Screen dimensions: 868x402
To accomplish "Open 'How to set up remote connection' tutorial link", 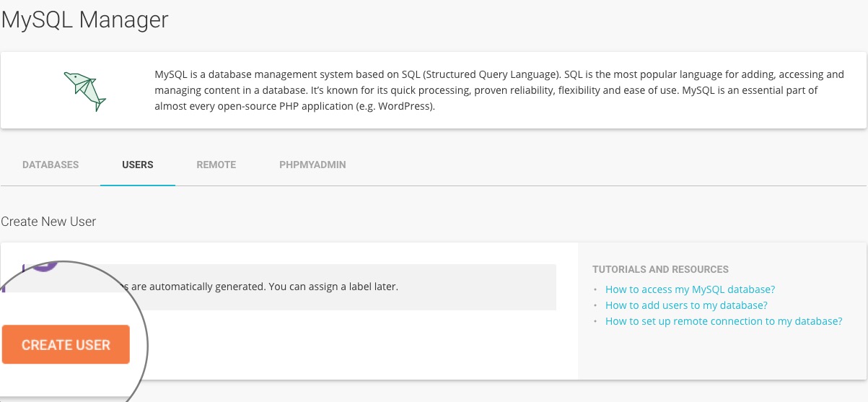I will tap(724, 321).
